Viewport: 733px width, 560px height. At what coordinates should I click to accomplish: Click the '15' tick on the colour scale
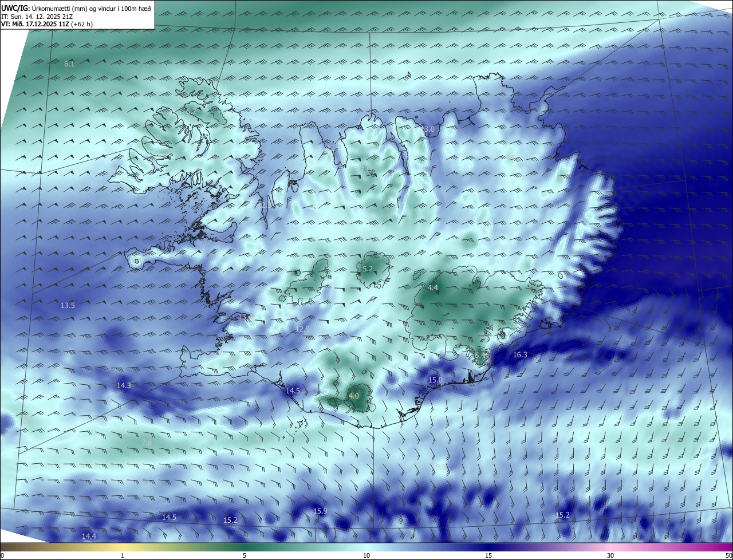[x=488, y=555]
